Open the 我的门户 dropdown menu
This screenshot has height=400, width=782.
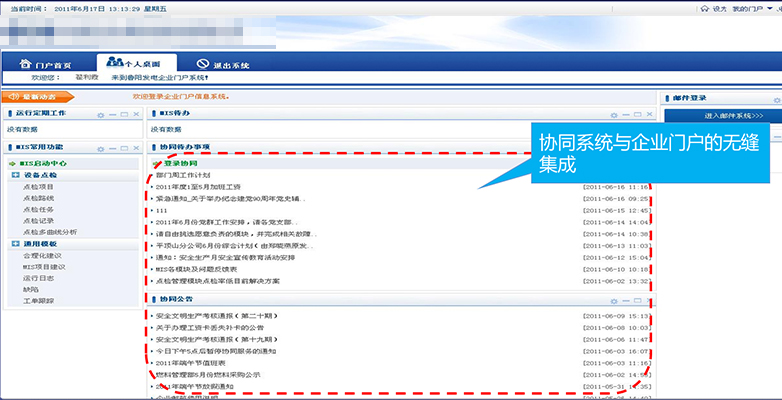click(x=748, y=8)
